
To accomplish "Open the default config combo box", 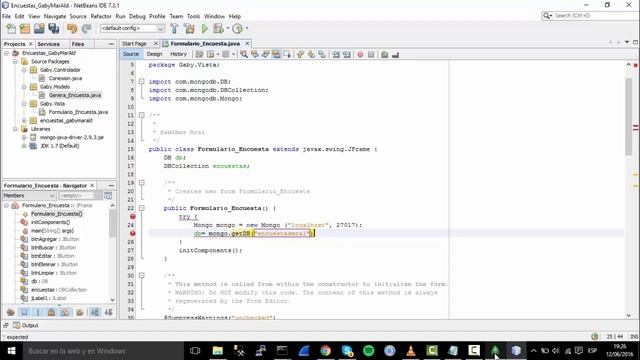I will point(132,28).
